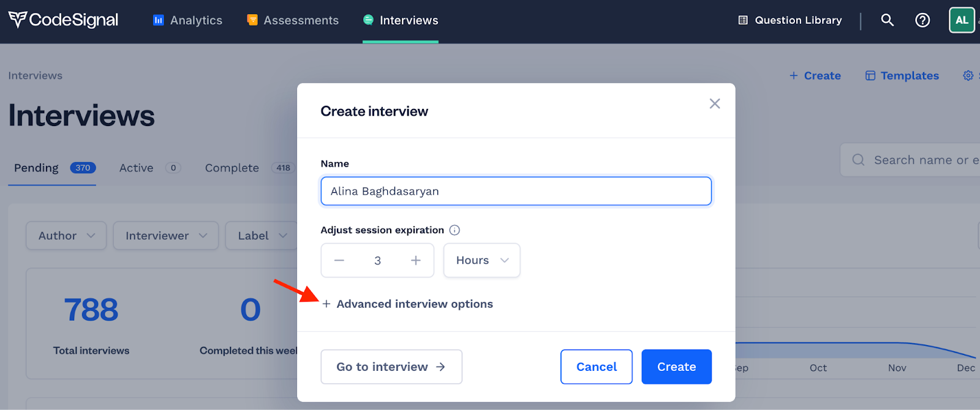Click the info icon beside session expiration
Viewport: 980px width, 410px height.
tap(454, 230)
